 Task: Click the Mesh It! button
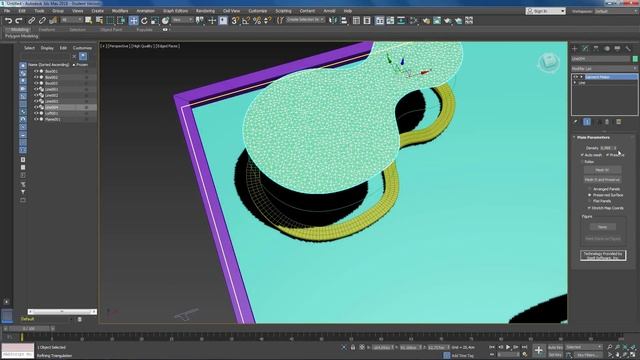[x=602, y=170]
